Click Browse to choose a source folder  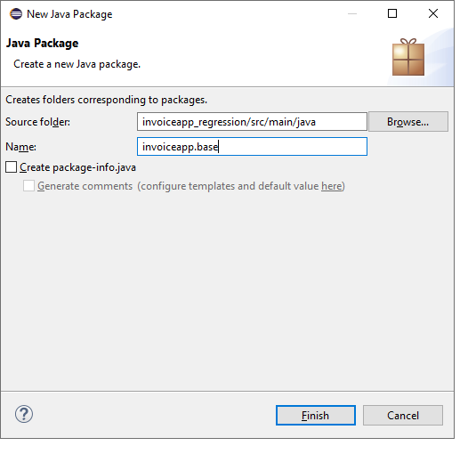coord(408,122)
